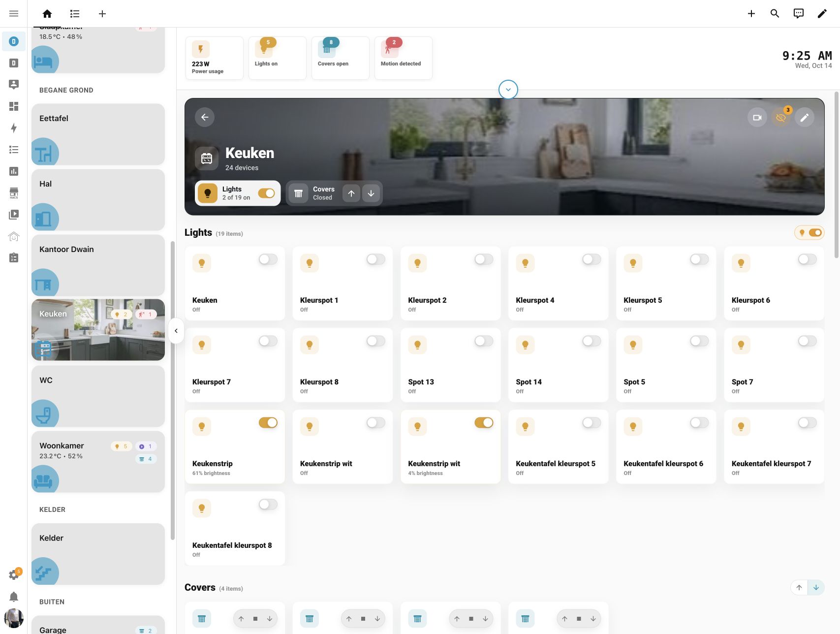Click the main page vertical scrollbar
The width and height of the screenshot is (840, 634).
(837, 175)
